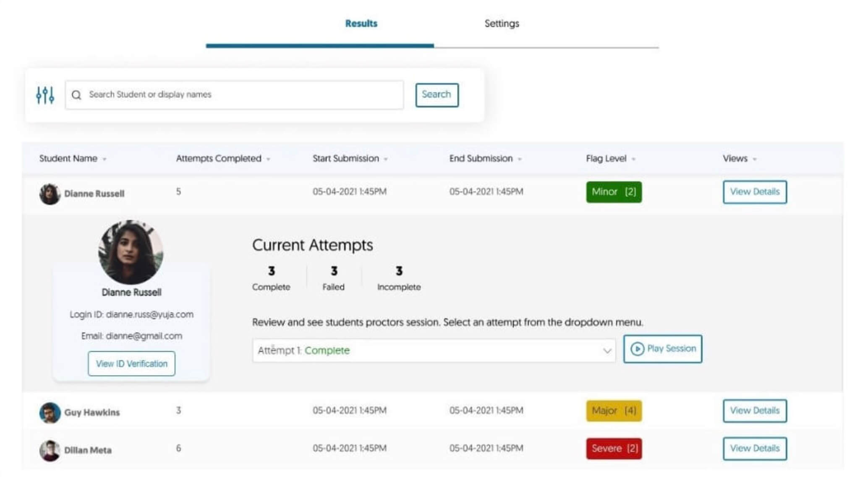Click attempts value 5 in Dianne's row

[178, 192]
